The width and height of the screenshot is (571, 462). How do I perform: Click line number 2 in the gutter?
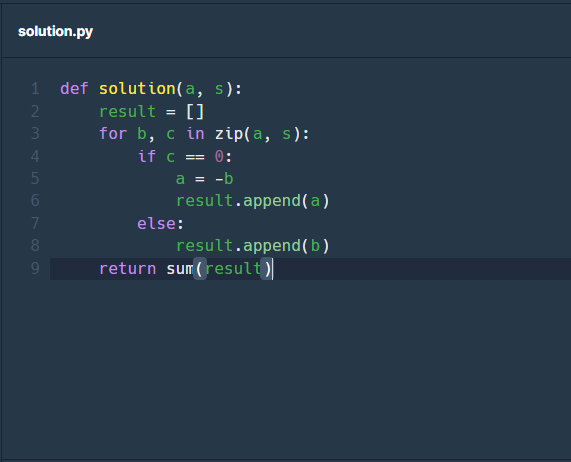click(35, 111)
